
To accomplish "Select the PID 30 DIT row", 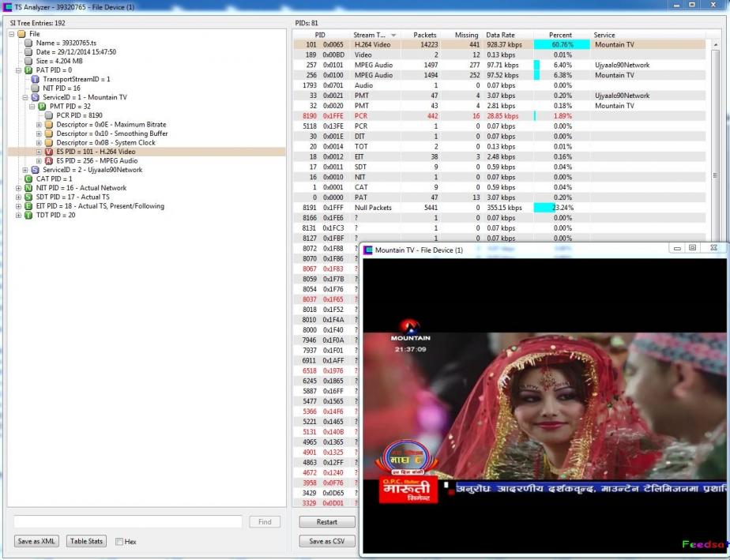I will pos(499,137).
